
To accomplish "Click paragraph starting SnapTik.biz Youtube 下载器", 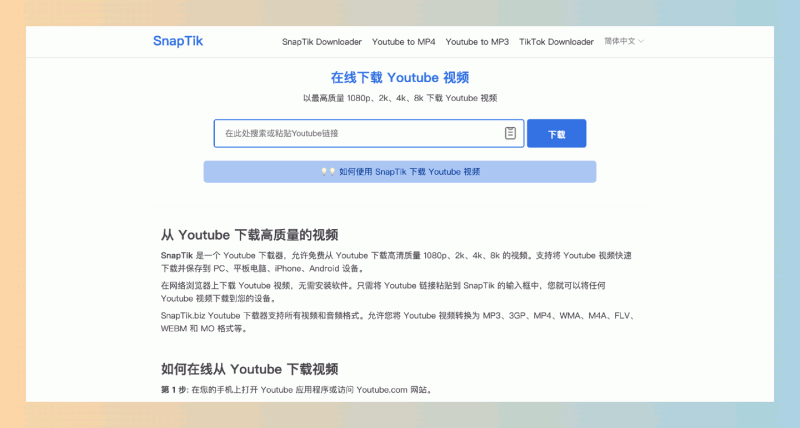I will [398, 322].
